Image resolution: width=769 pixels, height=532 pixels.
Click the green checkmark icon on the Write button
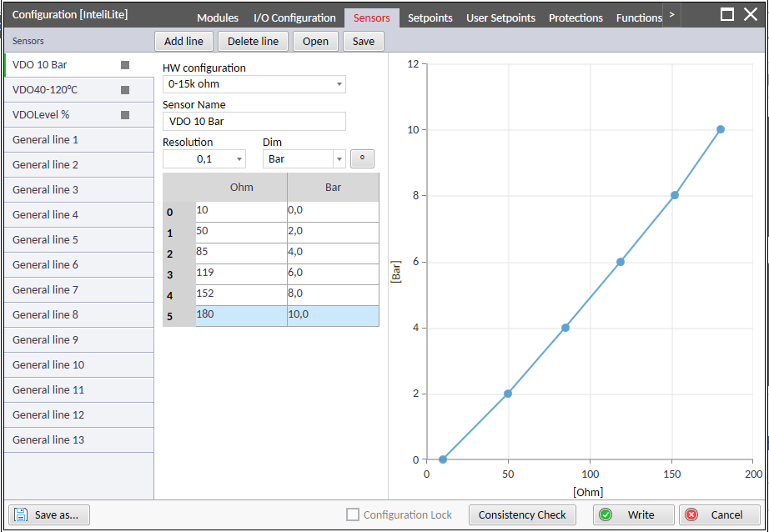point(606,514)
